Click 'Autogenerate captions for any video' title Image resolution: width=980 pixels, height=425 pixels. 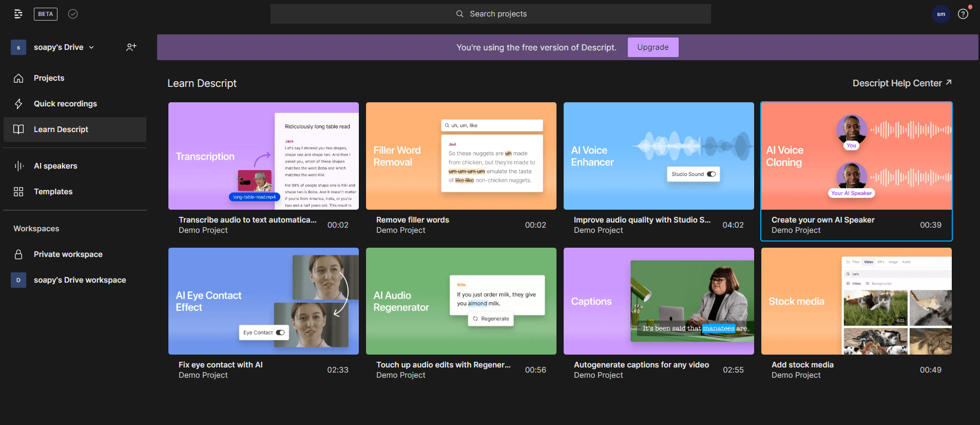pos(641,365)
